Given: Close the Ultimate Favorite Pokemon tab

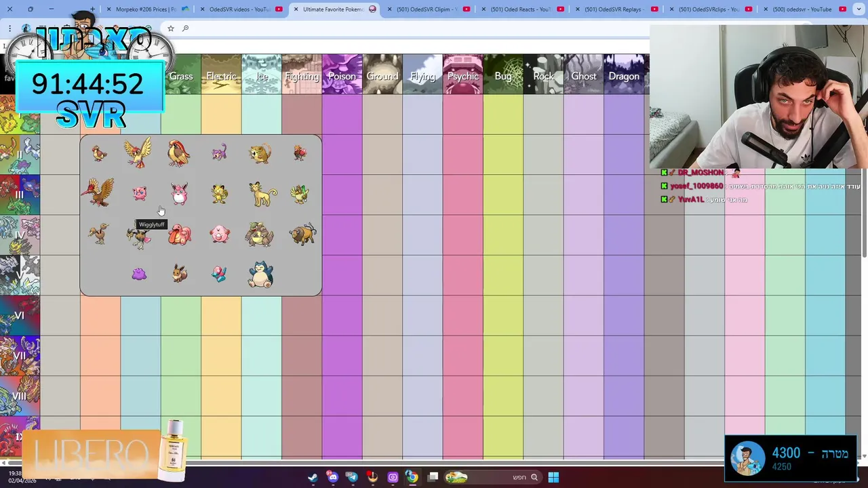Looking at the screenshot, I should point(296,9).
